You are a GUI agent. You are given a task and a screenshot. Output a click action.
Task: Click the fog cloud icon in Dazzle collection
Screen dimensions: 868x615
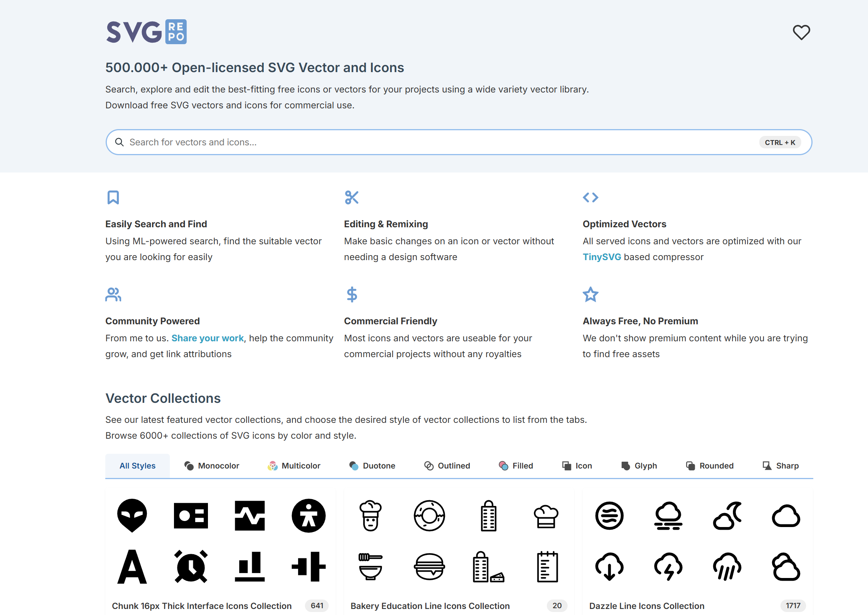668,515
